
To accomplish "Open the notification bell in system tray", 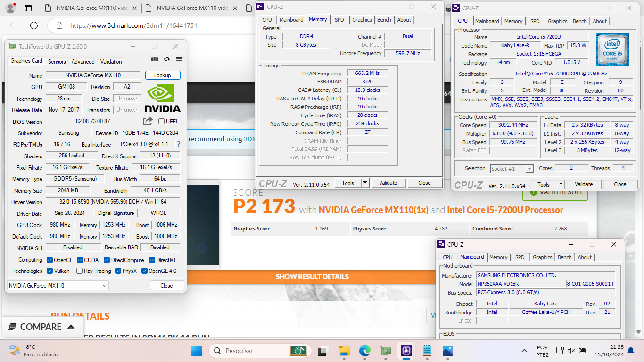I will coord(631,351).
